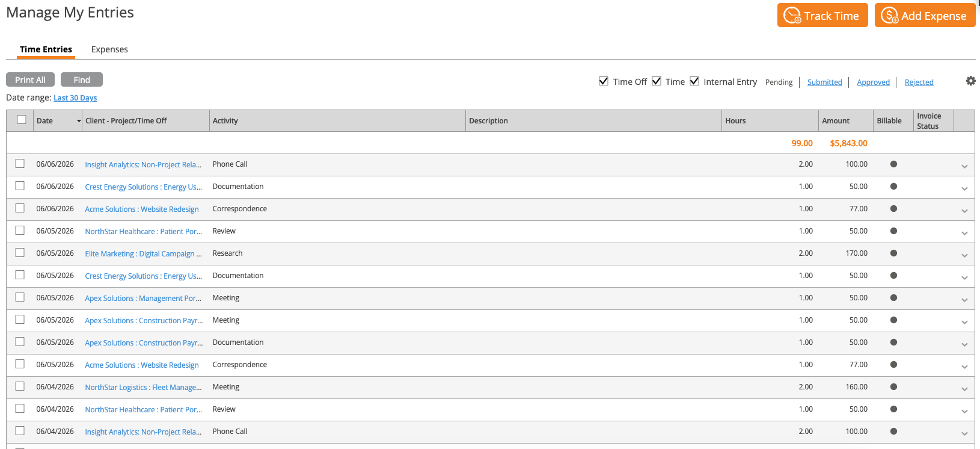The height and width of the screenshot is (449, 980).
Task: Open NorthStar Logistics : Fleet Manage... link
Action: point(143,388)
